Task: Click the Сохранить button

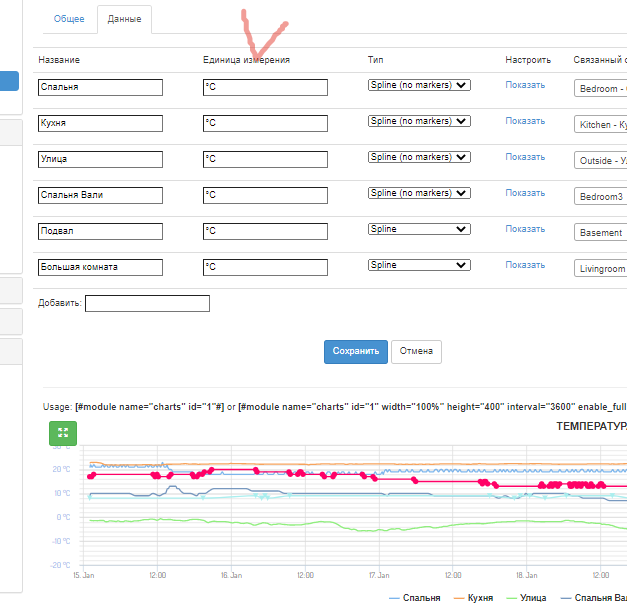Action: point(355,352)
